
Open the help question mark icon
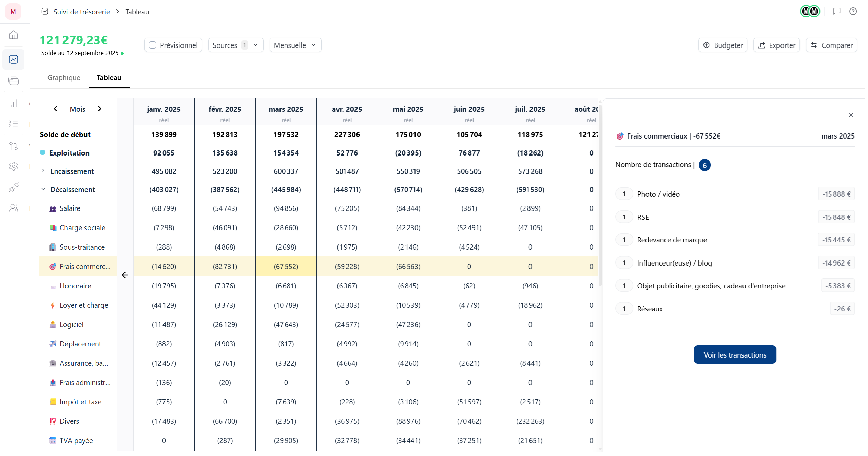coord(853,11)
